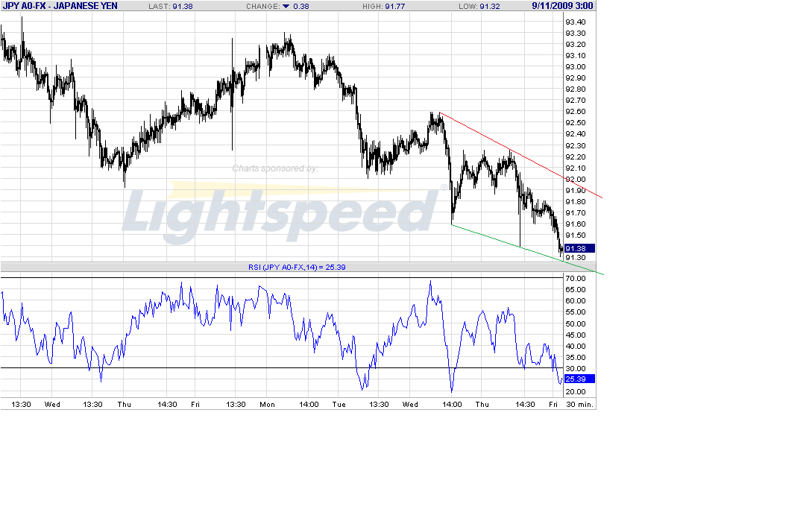812x518 pixels.
Task: Click the 70.00 RSI axis label
Action: point(576,279)
